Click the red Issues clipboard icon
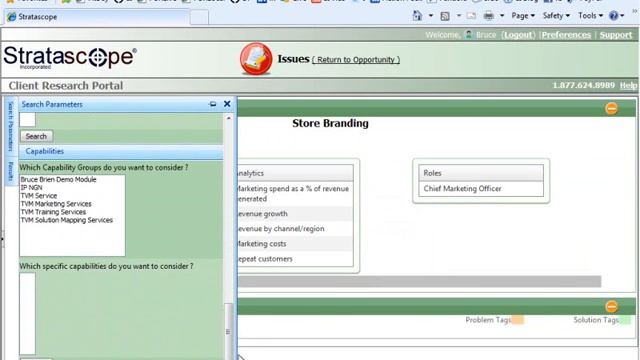Viewport: 640px width, 360px height. 256,59
